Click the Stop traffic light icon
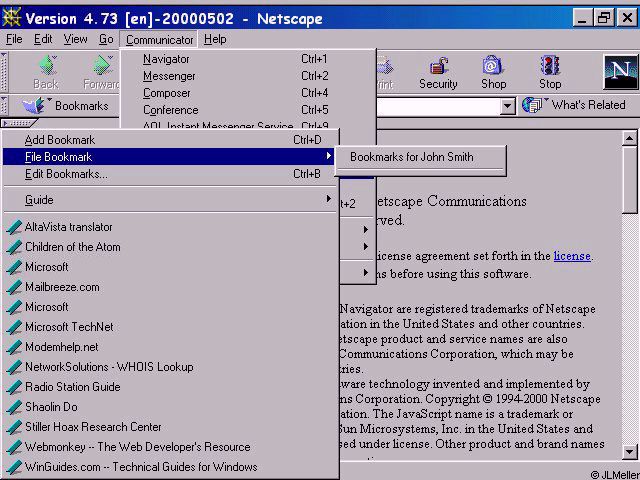This screenshot has width=640, height=480. [x=549, y=66]
